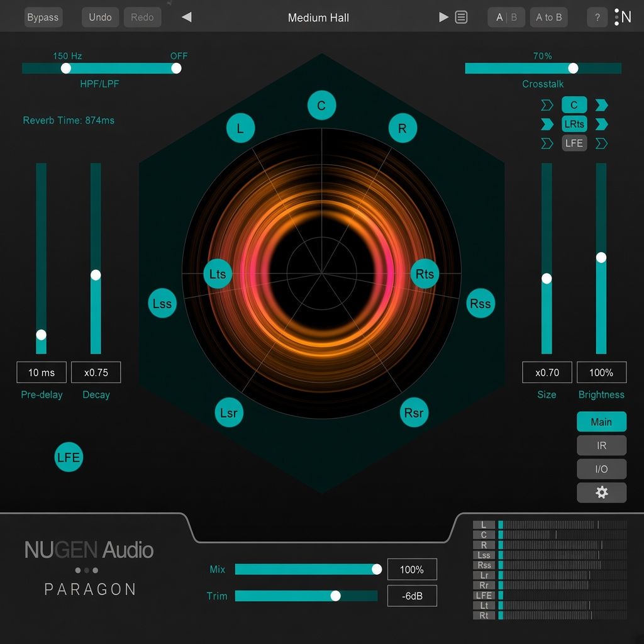Switch to the IR tab
This screenshot has width=644, height=644.
(x=601, y=446)
